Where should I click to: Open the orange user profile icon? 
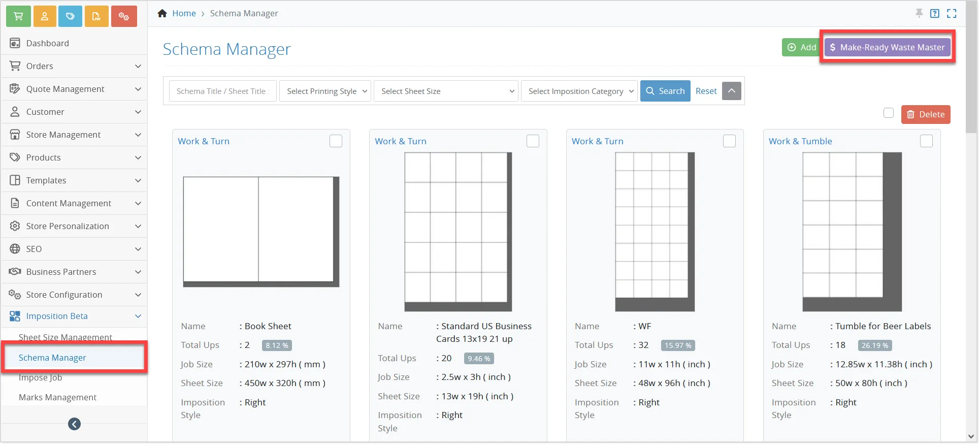point(45,16)
